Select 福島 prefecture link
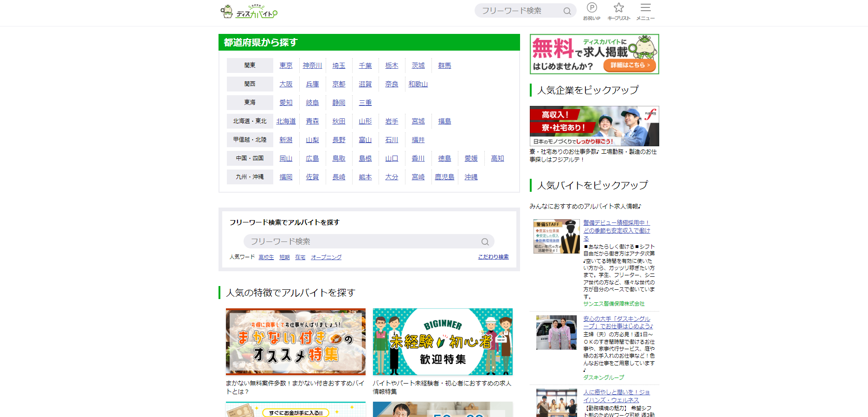The height and width of the screenshot is (417, 868). click(444, 121)
